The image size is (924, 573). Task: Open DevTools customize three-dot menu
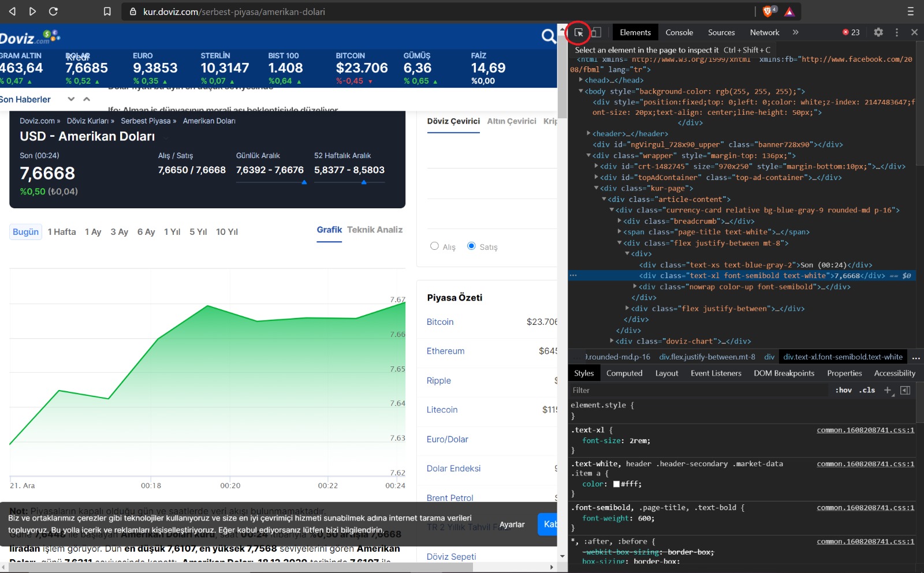click(x=897, y=32)
